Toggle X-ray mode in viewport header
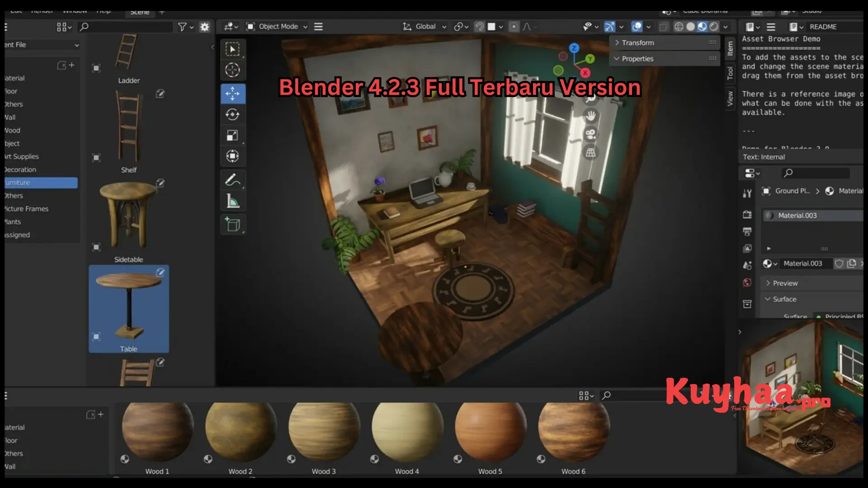 click(x=663, y=27)
